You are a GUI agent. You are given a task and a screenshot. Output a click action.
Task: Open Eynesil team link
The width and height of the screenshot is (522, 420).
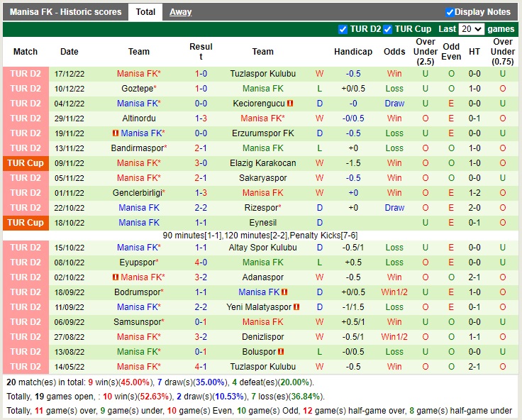point(262,223)
